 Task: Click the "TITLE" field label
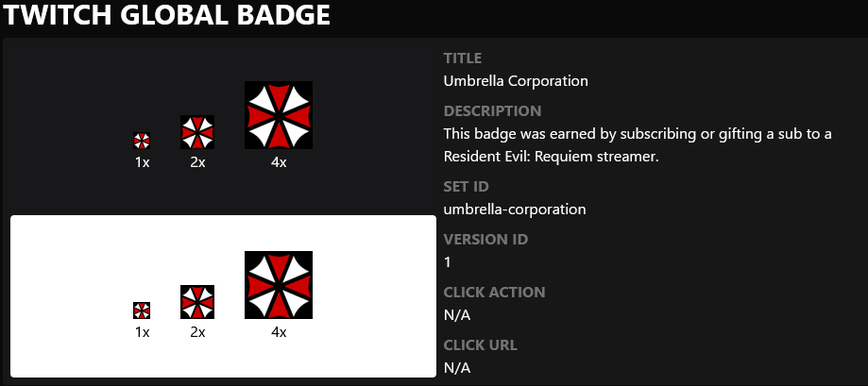(x=461, y=59)
